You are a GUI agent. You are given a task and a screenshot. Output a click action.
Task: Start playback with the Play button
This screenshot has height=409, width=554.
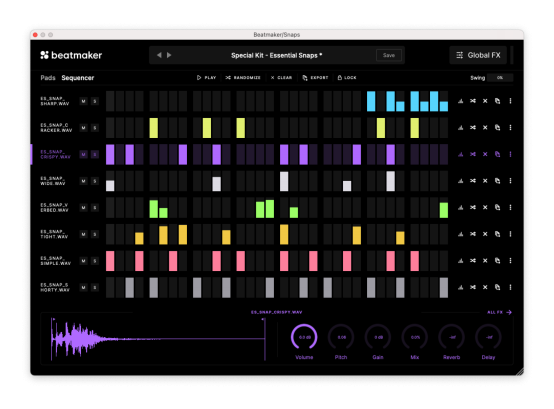(206, 78)
